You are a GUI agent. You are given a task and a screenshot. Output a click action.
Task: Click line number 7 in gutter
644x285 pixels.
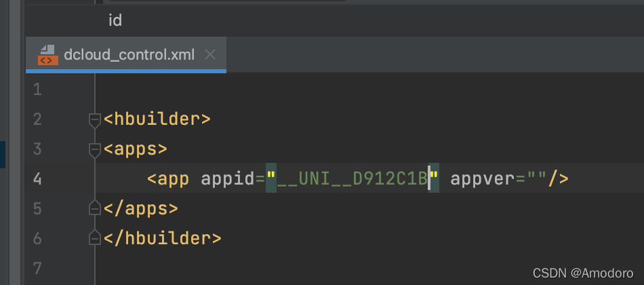(x=37, y=268)
